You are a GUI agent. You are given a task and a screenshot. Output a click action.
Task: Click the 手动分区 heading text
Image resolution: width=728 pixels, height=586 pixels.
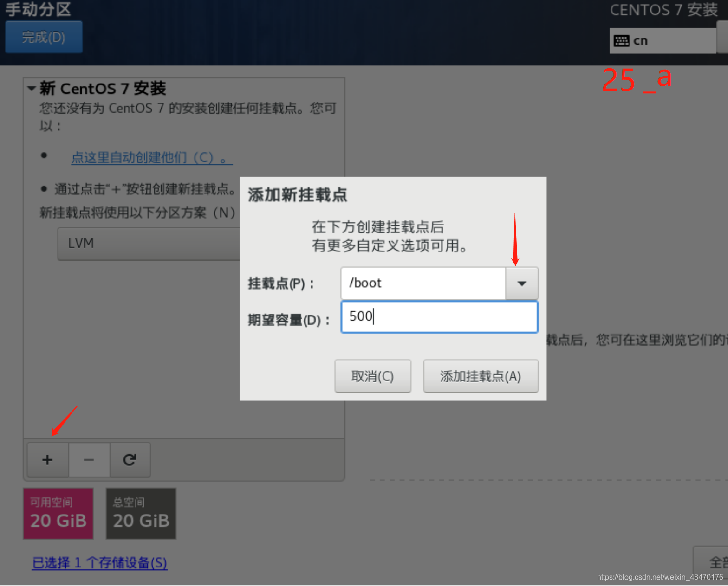pos(38,9)
